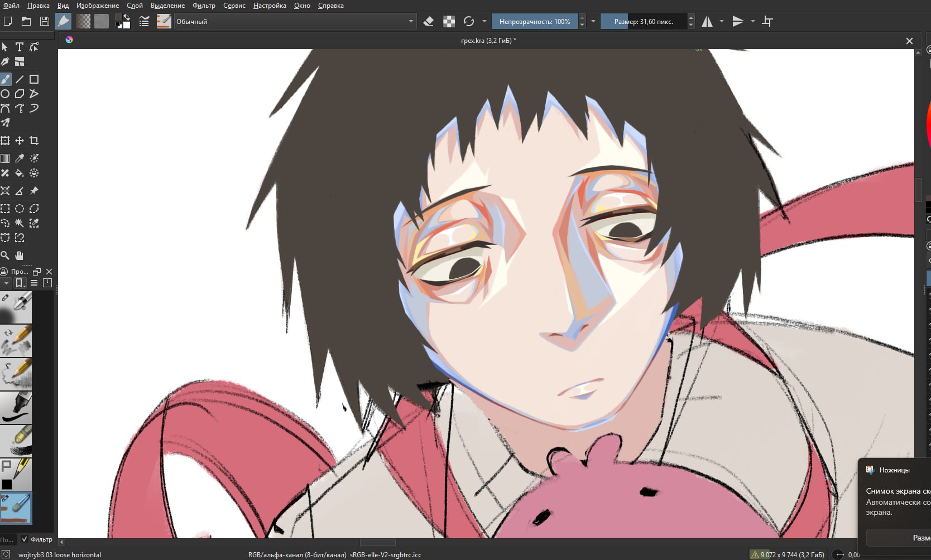Select the Gradient tool
This screenshot has height=560, width=931.
[x=5, y=158]
